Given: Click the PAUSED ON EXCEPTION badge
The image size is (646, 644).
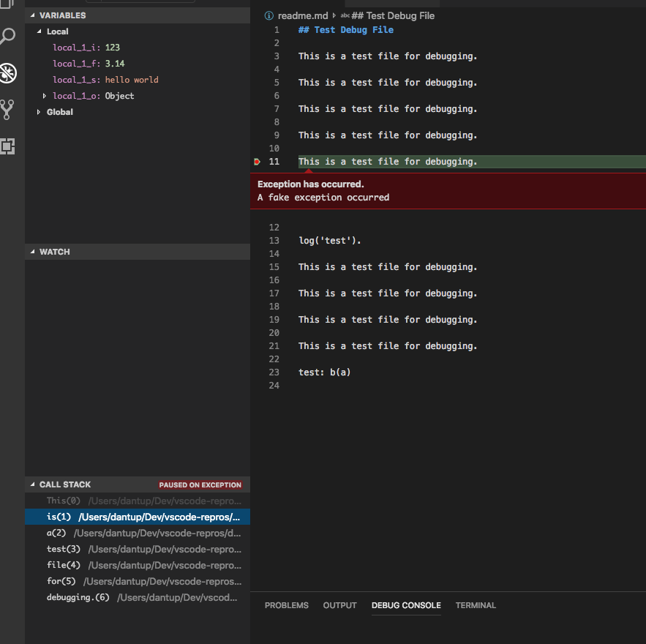Looking at the screenshot, I should (200, 484).
